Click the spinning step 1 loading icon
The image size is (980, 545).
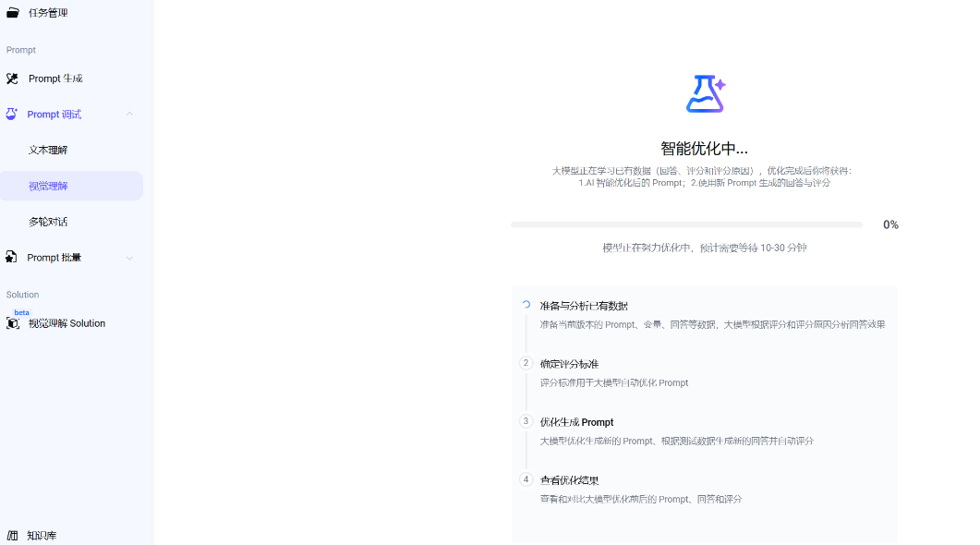click(526, 305)
